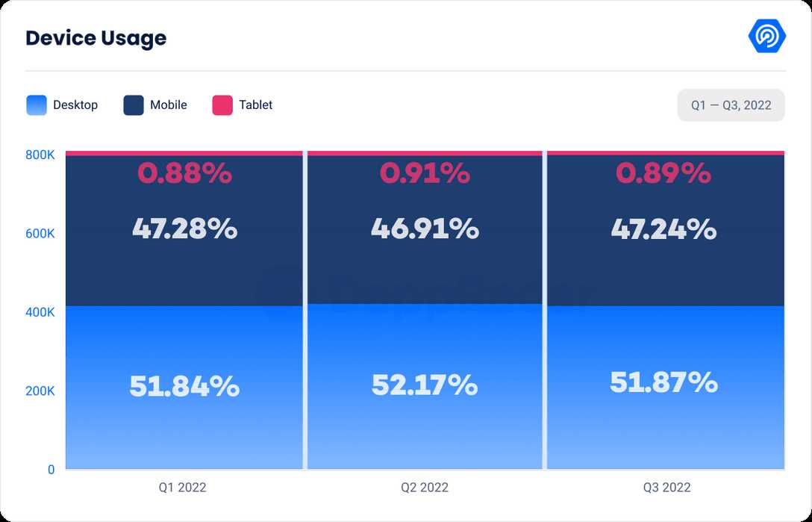Click the Desktop legend label
The image size is (812, 522).
[x=75, y=105]
